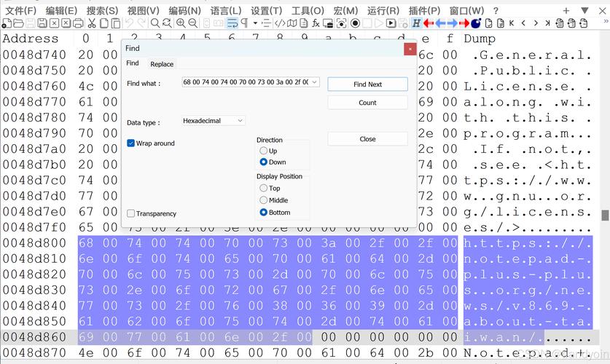Click the jump-to-first K arrow icon
Image resolution: width=610 pixels, height=364 pixels.
[x=512, y=23]
